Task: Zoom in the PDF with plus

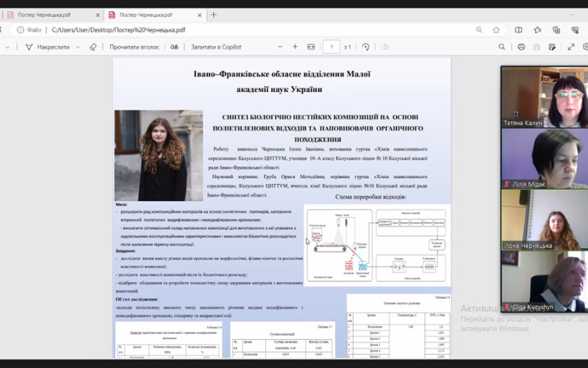Action: 295,47
